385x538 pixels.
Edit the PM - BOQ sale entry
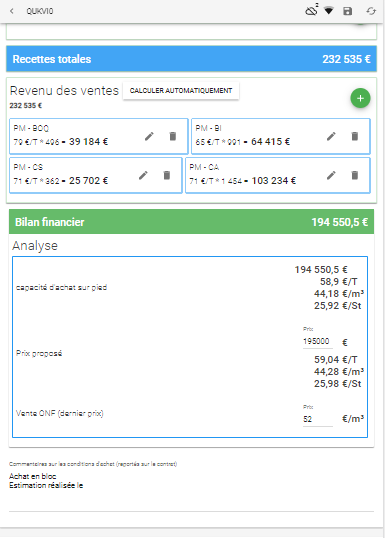149,137
